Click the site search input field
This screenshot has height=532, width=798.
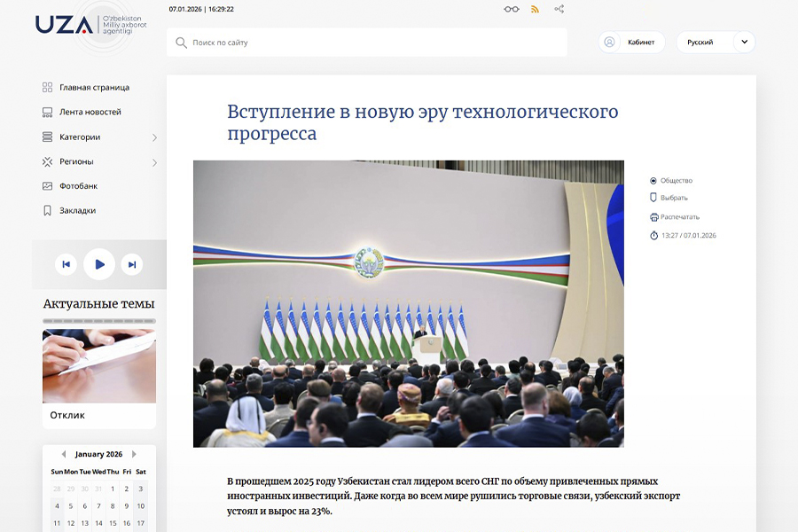click(366, 42)
